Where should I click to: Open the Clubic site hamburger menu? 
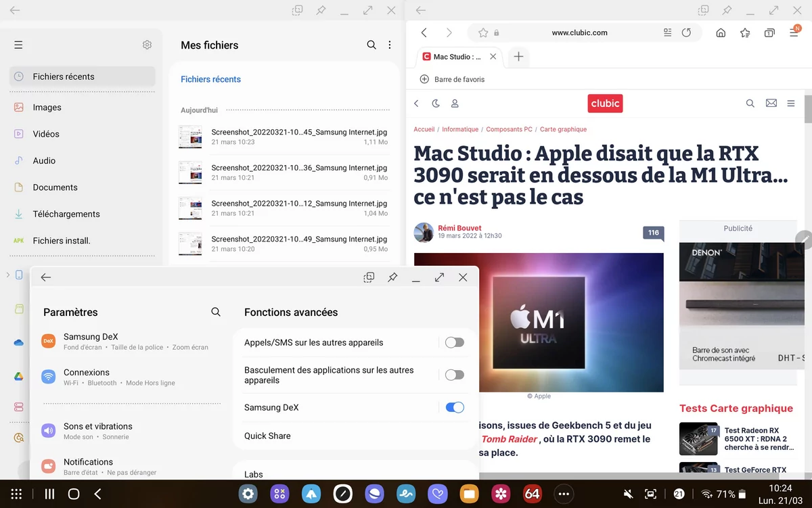point(791,103)
